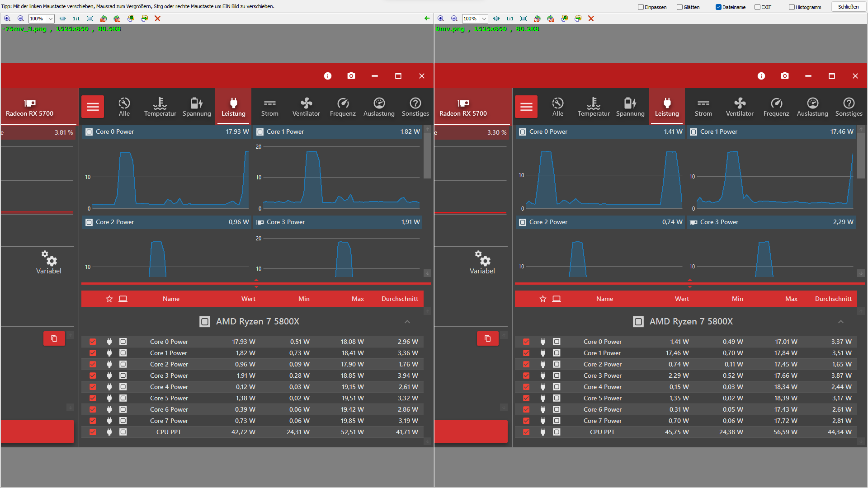Click the red X in left viewer toolbar
The image size is (868, 488).
pyautogui.click(x=157, y=19)
